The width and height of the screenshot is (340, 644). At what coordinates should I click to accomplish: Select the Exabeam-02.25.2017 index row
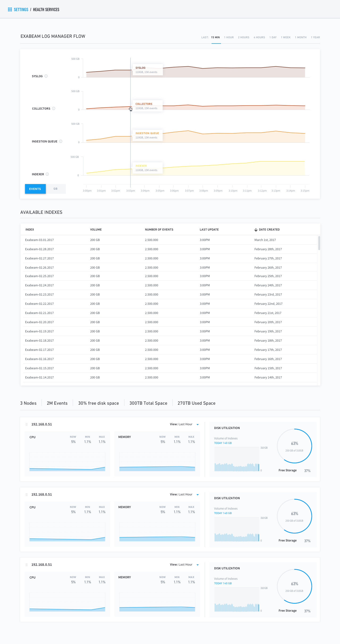click(170, 276)
